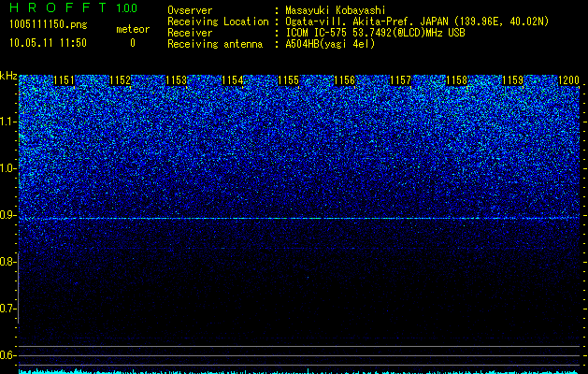Viewport: 588px width, 374px height.
Task: Click the 1154 time marker
Action: [233, 80]
